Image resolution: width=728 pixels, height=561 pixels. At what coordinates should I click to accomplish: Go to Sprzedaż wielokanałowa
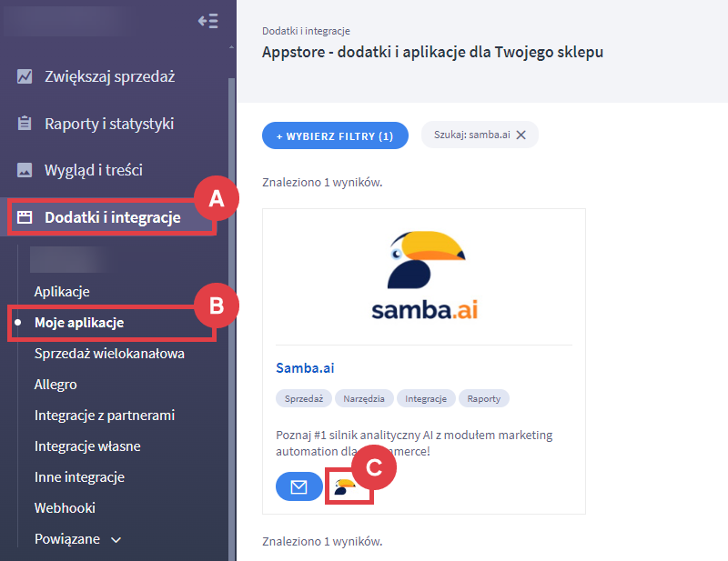point(109,353)
